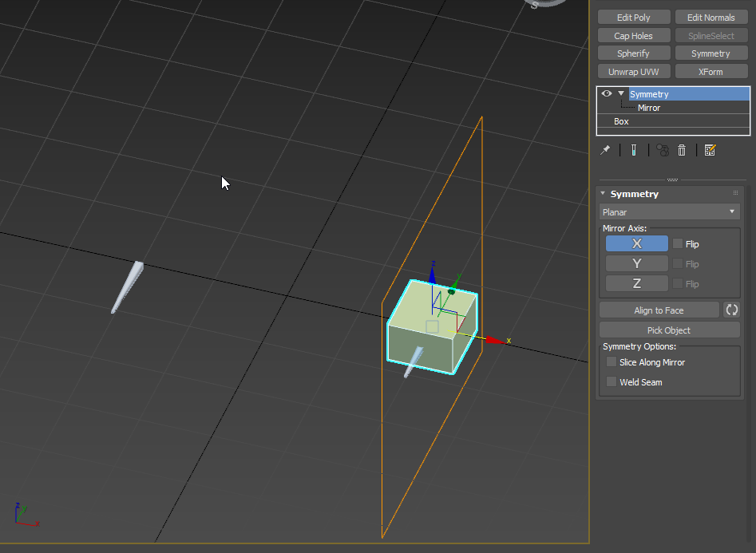756x553 pixels.
Task: Apply the Edit Poly modifier button
Action: tap(633, 17)
